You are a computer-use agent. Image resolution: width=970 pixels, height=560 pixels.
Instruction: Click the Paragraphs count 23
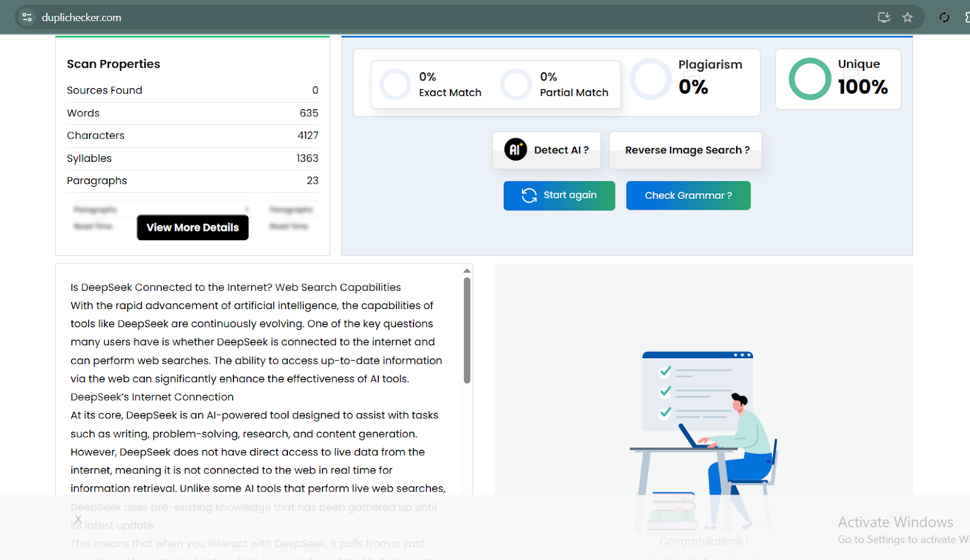[x=312, y=181]
